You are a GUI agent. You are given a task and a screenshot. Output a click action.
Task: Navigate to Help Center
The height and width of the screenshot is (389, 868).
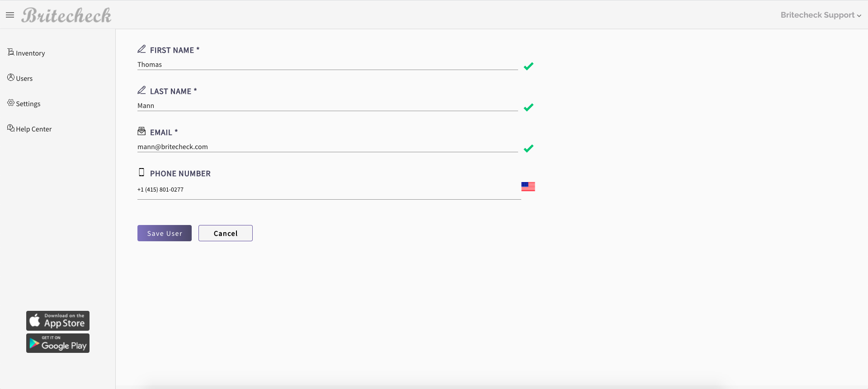tap(33, 128)
